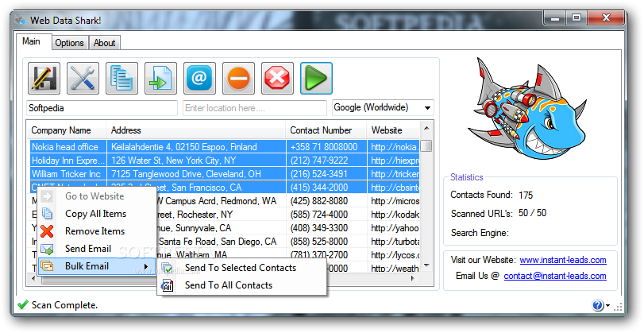Click the Send To All Contacts icon

[168, 285]
